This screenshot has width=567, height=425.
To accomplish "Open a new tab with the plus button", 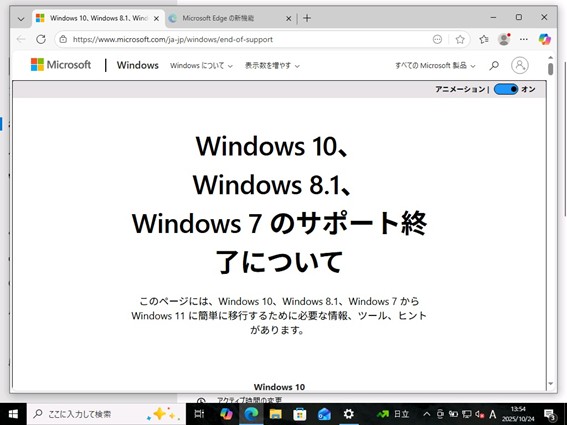I will point(307,18).
